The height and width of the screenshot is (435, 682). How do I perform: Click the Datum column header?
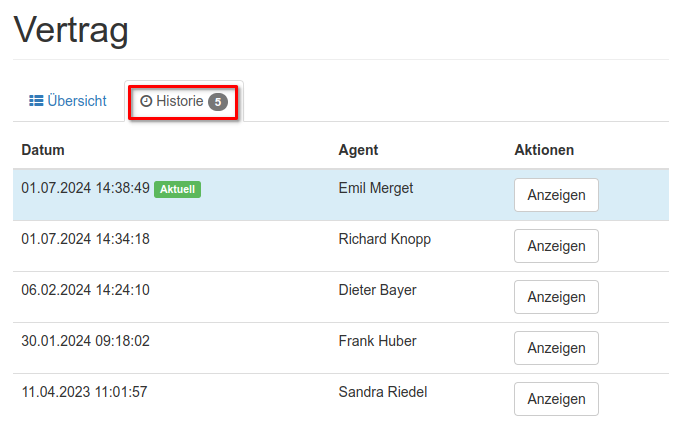coord(43,150)
